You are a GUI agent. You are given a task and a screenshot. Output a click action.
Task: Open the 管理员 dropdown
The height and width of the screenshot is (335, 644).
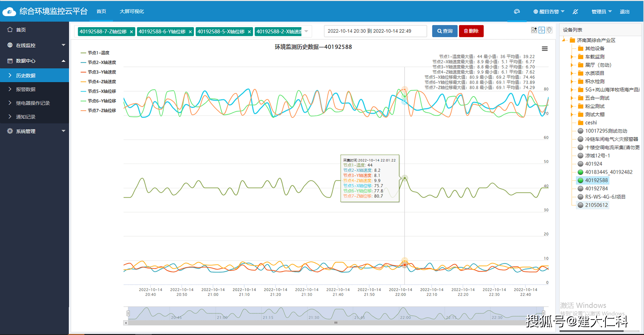(x=601, y=12)
